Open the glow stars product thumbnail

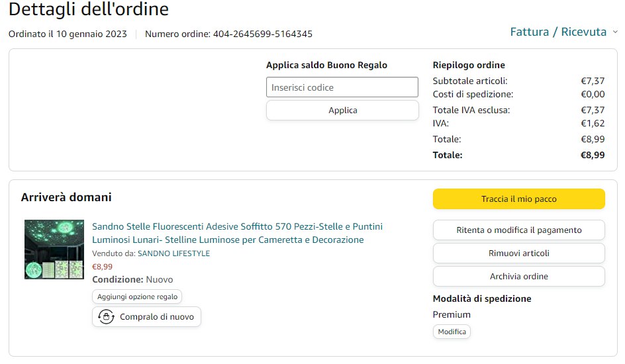click(x=54, y=250)
